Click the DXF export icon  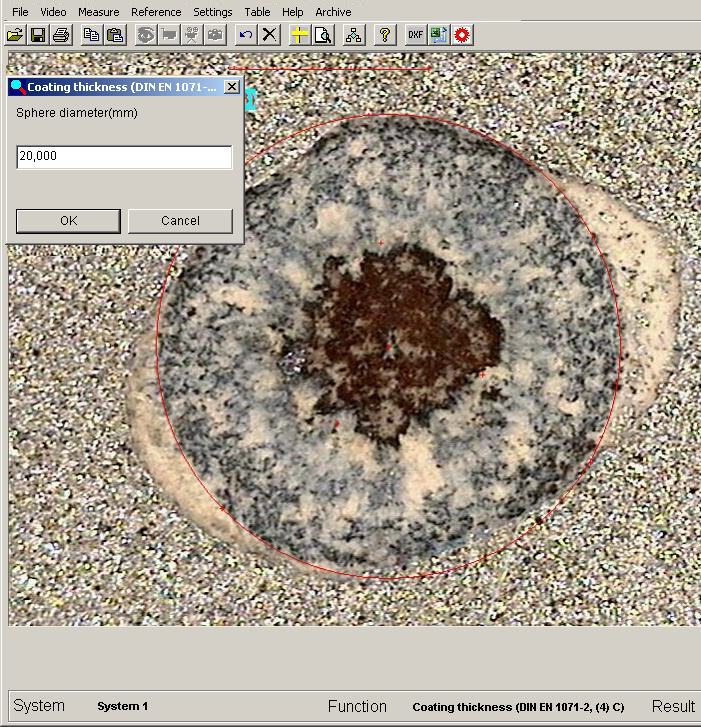415,35
